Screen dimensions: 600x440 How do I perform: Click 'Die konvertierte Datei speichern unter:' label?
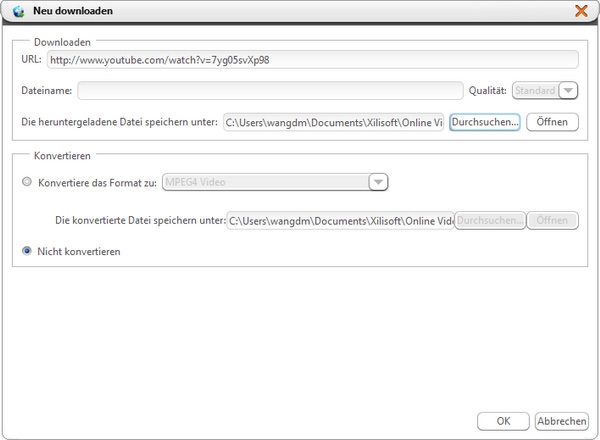point(140,220)
